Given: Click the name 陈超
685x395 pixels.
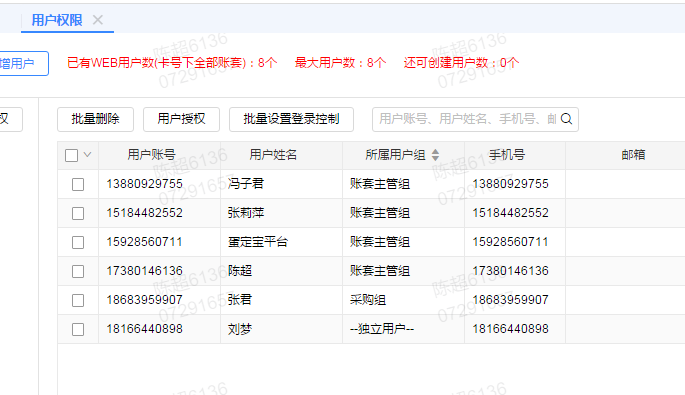Looking at the screenshot, I should [x=240, y=271].
